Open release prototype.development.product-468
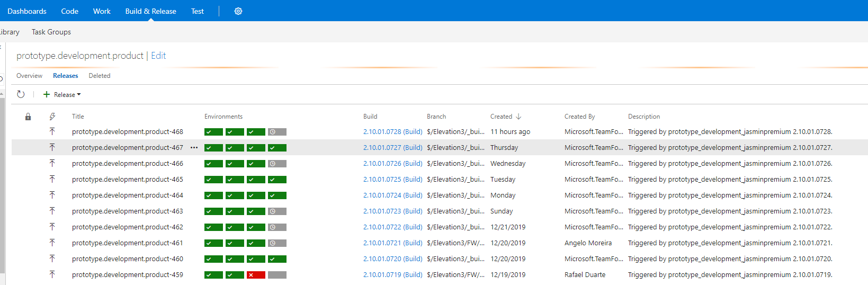Viewport: 868px width, 285px height. [x=128, y=132]
